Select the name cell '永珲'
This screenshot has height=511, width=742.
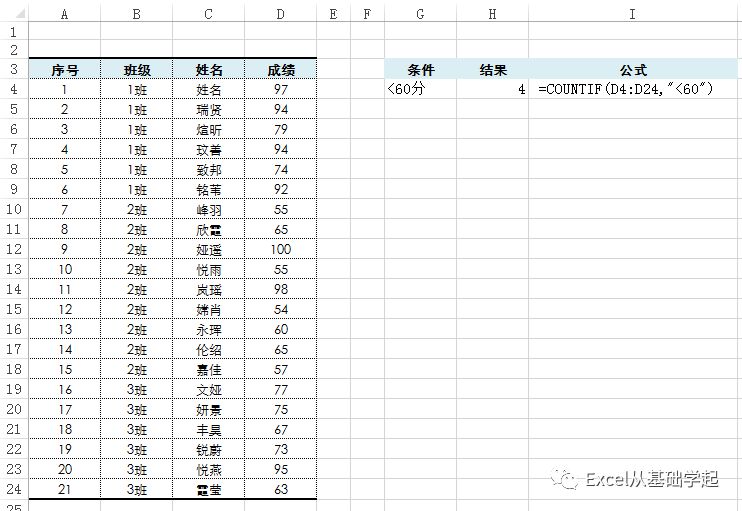click(x=209, y=329)
